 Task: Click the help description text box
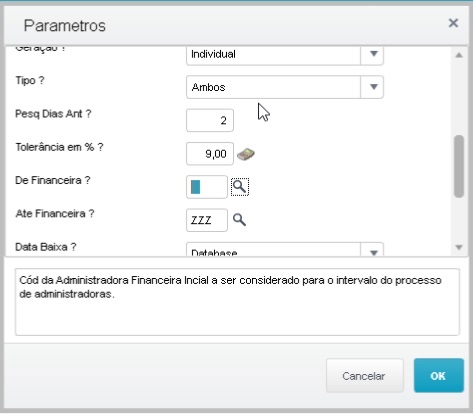pos(237,302)
